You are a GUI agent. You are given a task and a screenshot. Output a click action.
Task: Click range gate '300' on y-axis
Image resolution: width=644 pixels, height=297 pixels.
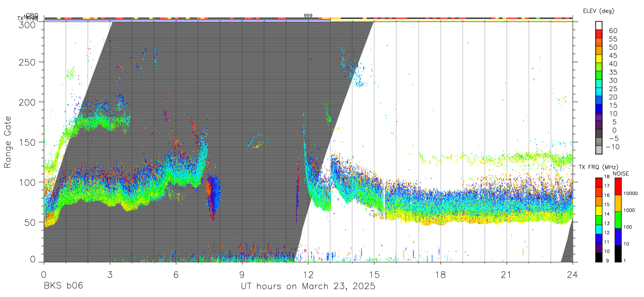click(x=27, y=25)
